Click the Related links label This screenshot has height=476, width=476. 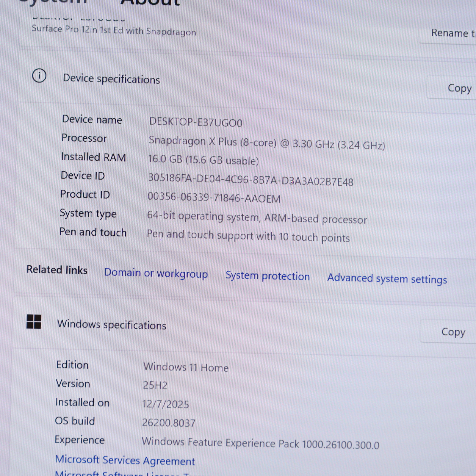(57, 270)
